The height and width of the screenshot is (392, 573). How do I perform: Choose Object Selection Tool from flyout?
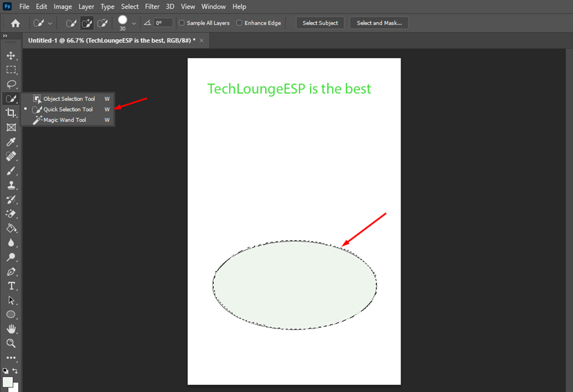click(x=68, y=99)
